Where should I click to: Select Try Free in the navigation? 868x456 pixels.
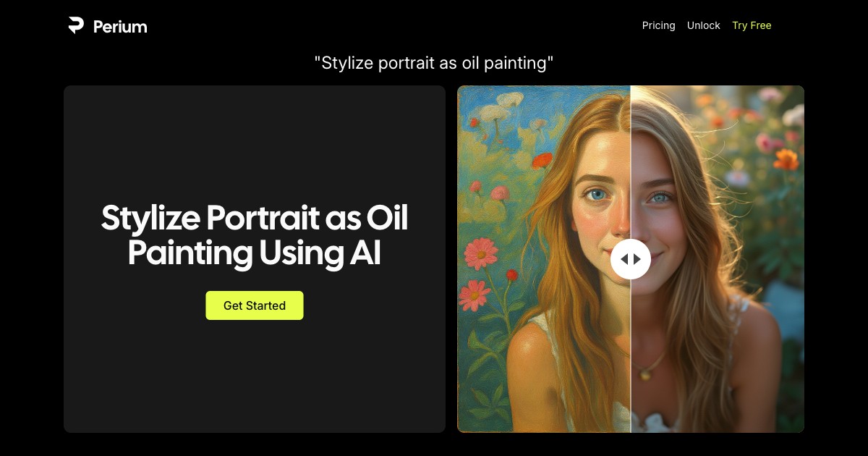tap(752, 25)
